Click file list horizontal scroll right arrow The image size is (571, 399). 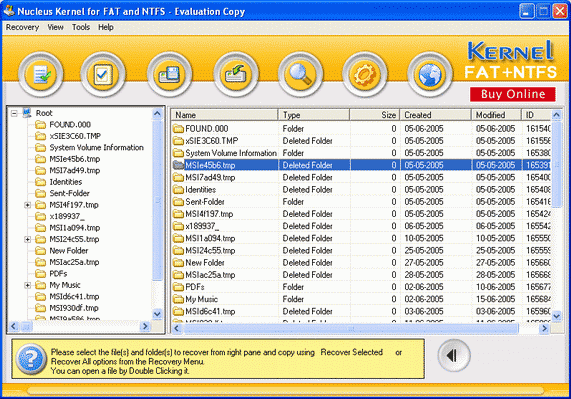pos(544,329)
